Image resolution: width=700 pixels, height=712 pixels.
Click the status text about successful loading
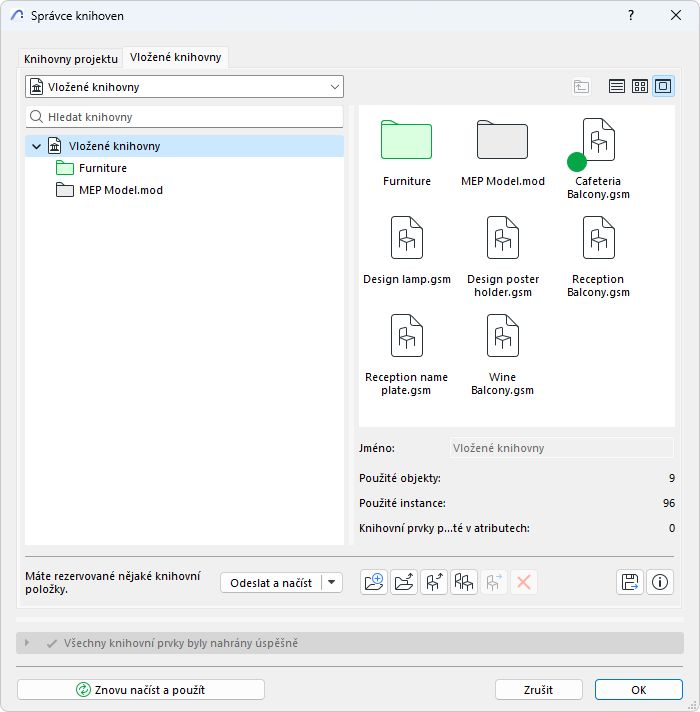tap(181, 643)
